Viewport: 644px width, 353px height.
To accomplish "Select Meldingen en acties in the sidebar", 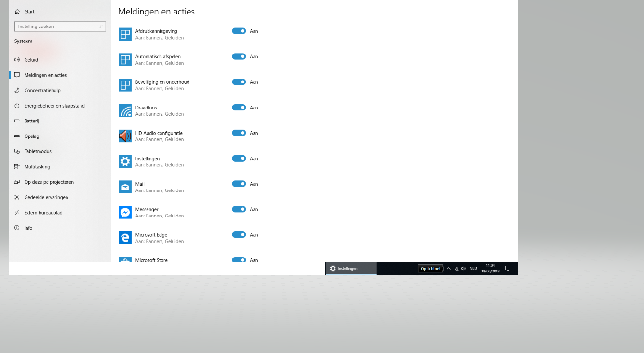I will pyautogui.click(x=60, y=75).
